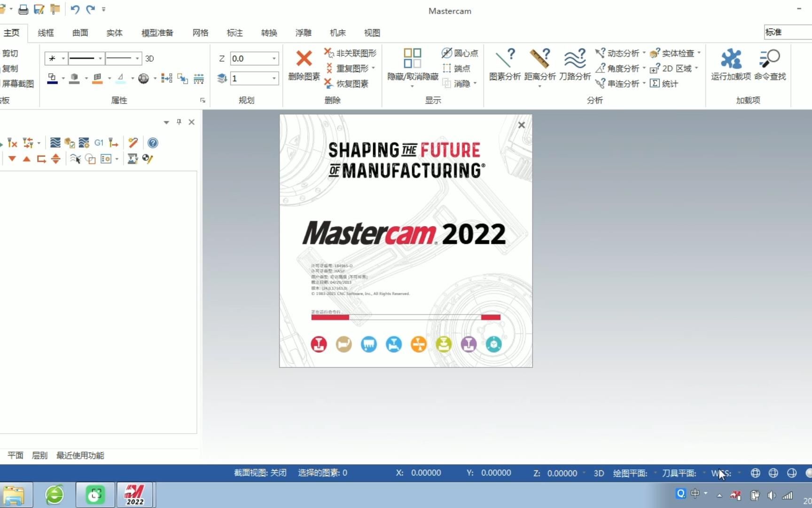The height and width of the screenshot is (508, 812).
Task: Click the Run Add-in icon
Action: tap(731, 58)
